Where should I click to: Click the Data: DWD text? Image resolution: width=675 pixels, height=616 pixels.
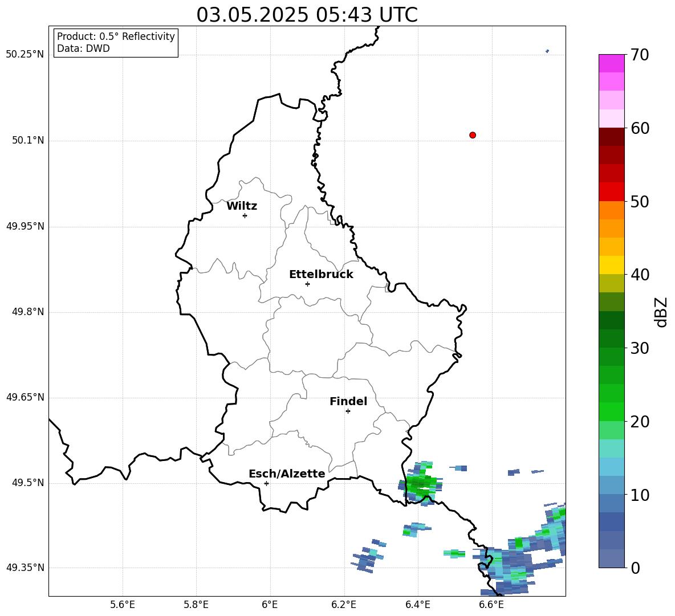pyautogui.click(x=83, y=48)
